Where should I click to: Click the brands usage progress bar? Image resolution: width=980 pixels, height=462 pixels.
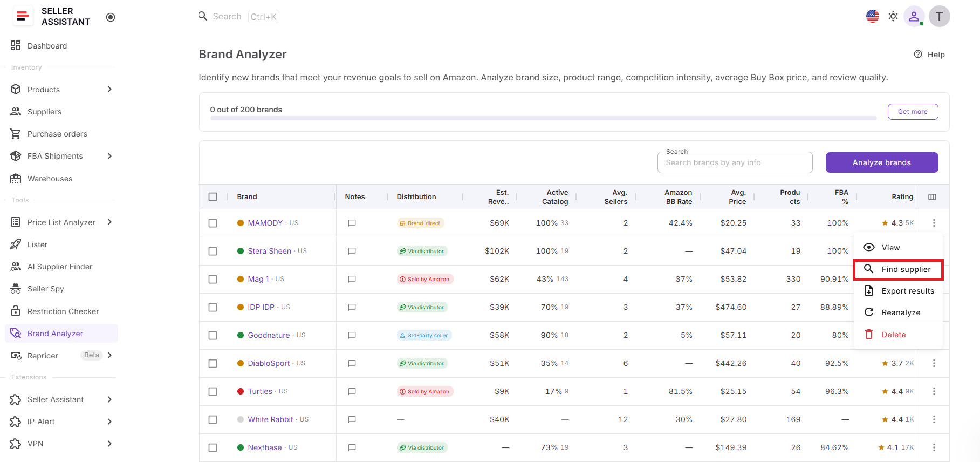point(543,118)
